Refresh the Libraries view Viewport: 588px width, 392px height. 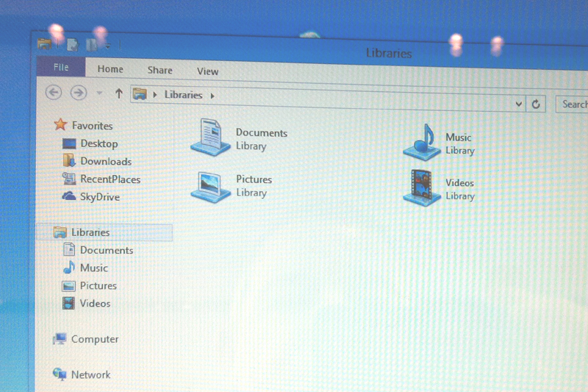(x=536, y=104)
